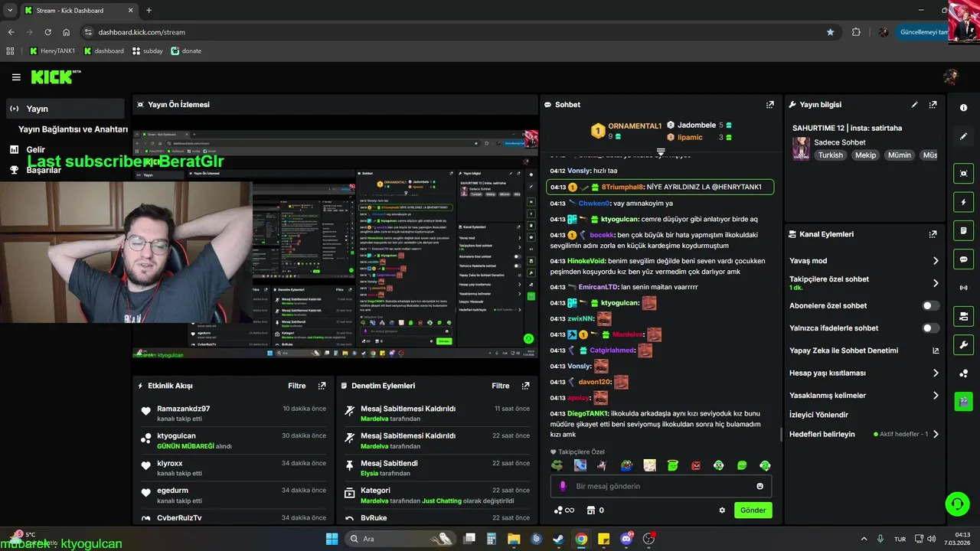Image resolution: width=980 pixels, height=551 pixels.
Task: Click İzleyici Yönlendir
Action: [818, 415]
